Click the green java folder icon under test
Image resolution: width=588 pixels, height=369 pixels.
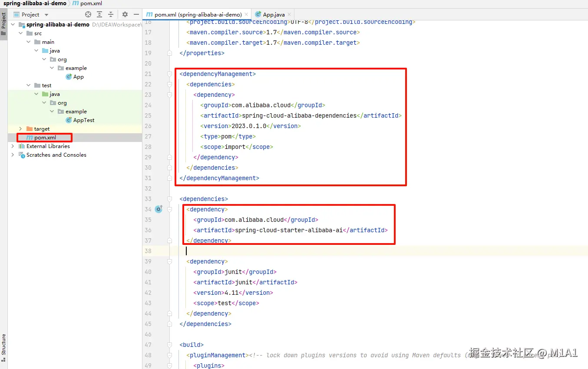pos(45,94)
